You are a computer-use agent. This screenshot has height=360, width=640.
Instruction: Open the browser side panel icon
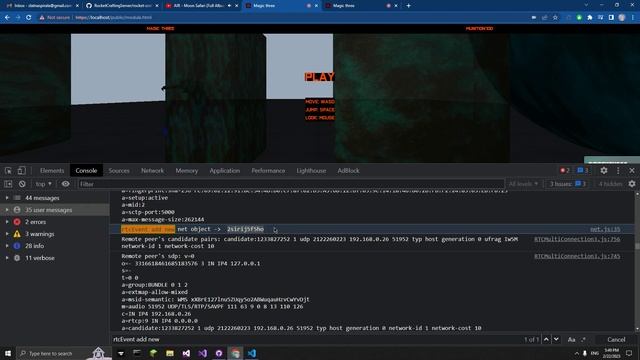611,18
